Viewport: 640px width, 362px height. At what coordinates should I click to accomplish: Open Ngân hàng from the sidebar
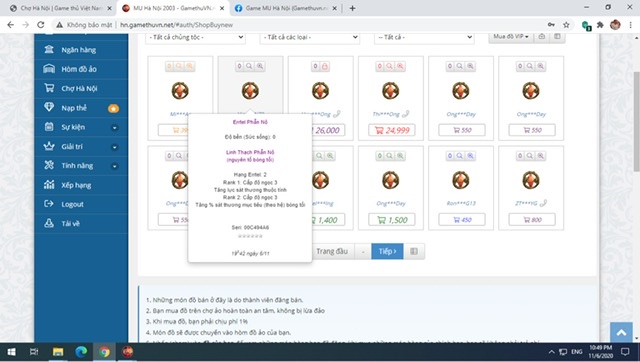81,50
